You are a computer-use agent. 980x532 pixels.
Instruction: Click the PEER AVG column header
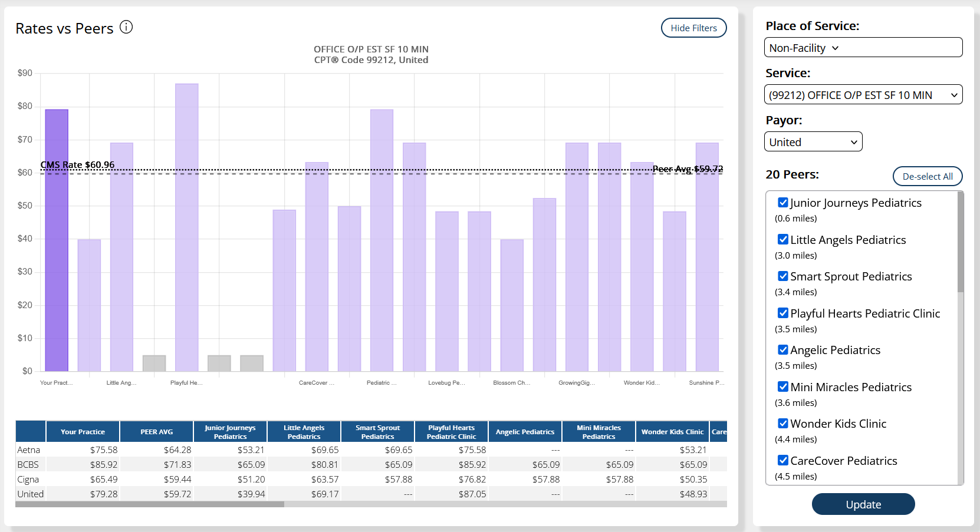point(156,432)
